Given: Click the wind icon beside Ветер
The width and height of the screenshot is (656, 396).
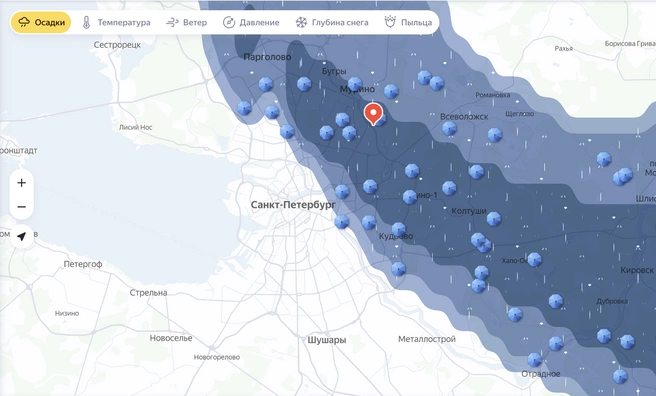Looking at the screenshot, I should point(172,23).
